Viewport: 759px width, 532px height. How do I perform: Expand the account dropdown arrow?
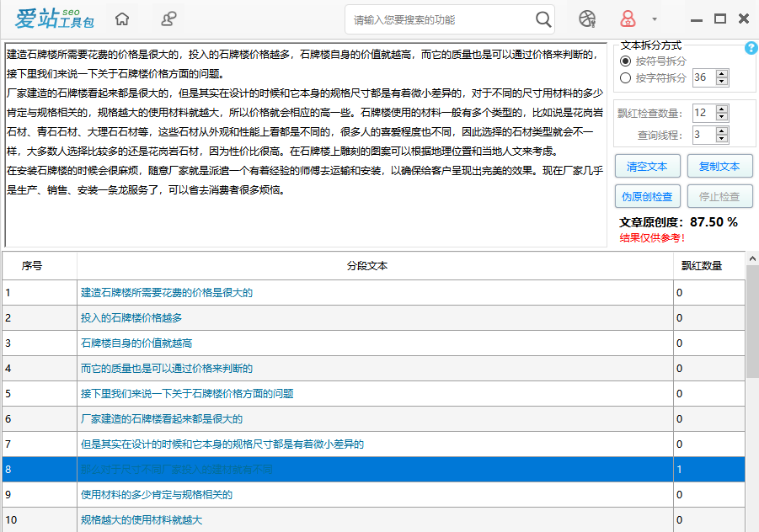coord(655,19)
